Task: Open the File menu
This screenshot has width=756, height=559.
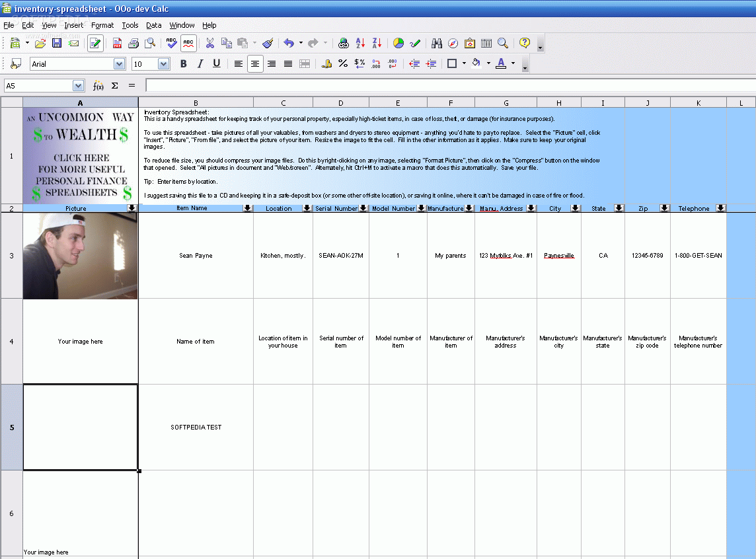Action: (x=9, y=25)
